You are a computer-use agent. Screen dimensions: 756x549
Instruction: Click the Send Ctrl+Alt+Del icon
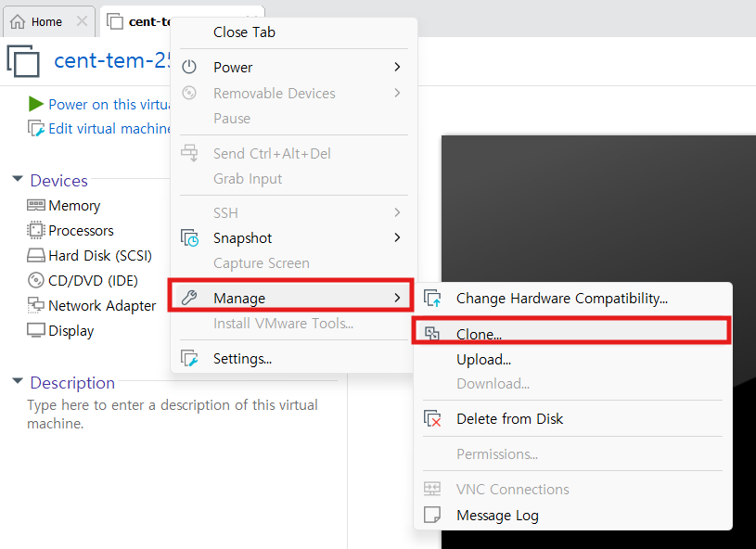click(x=189, y=153)
